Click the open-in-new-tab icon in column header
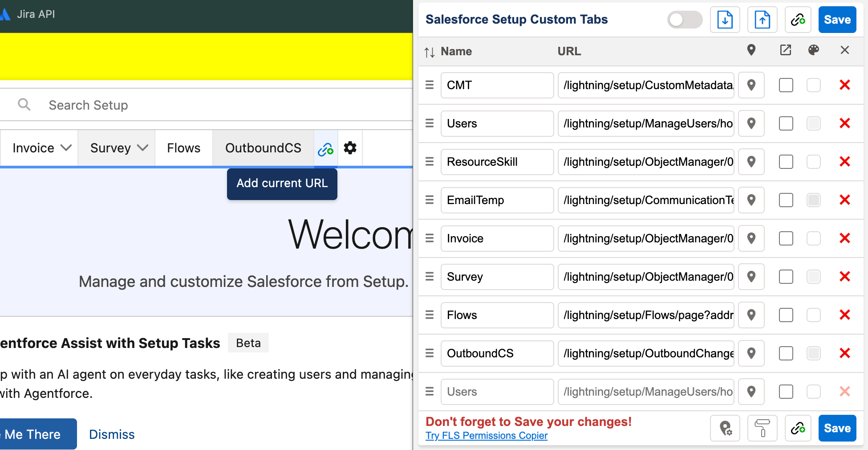868x450 pixels. (786, 50)
